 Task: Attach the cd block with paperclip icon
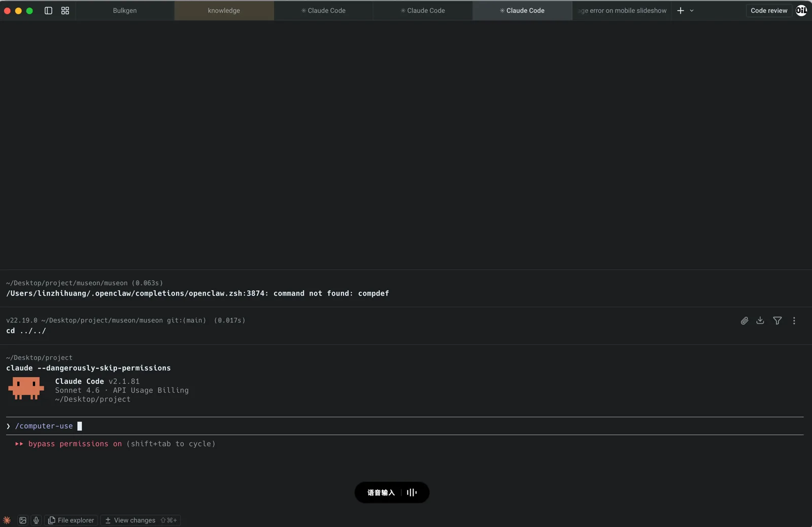[745, 320]
